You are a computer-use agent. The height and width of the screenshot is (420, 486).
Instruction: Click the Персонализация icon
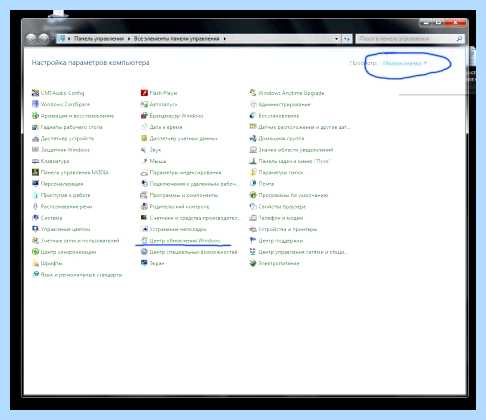pyautogui.click(x=35, y=184)
